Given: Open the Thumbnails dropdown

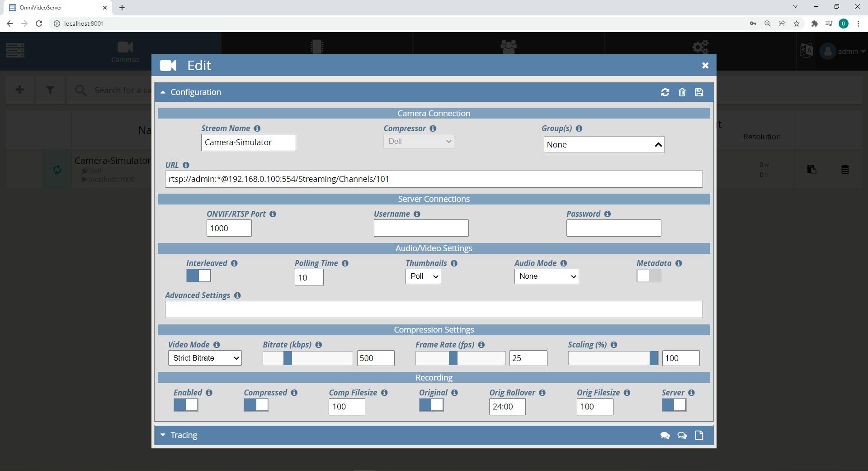Looking at the screenshot, I should pyautogui.click(x=423, y=276).
